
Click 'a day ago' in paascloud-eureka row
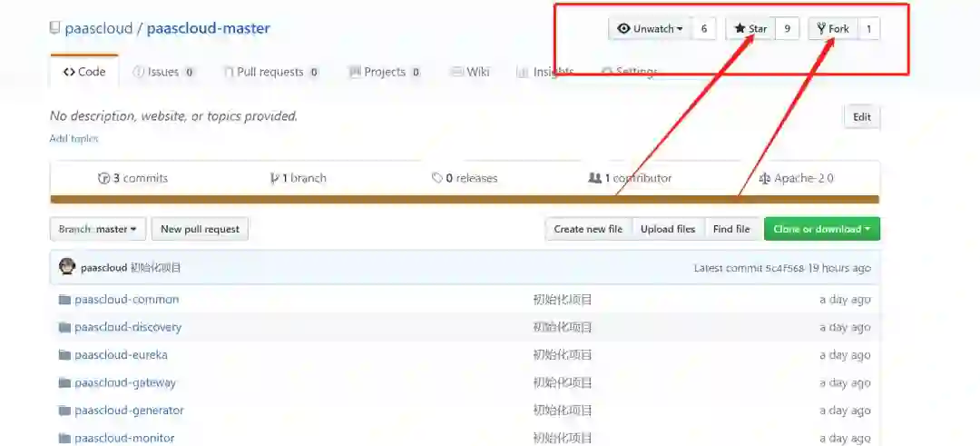(845, 354)
